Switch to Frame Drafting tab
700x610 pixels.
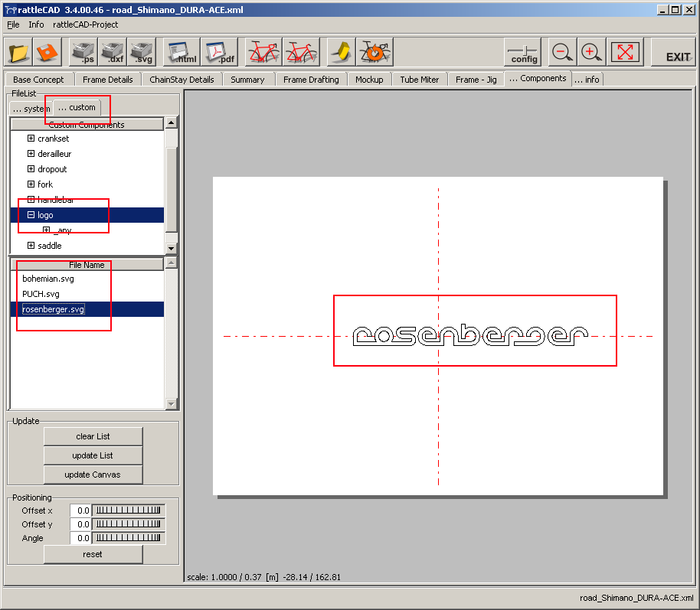pos(311,80)
